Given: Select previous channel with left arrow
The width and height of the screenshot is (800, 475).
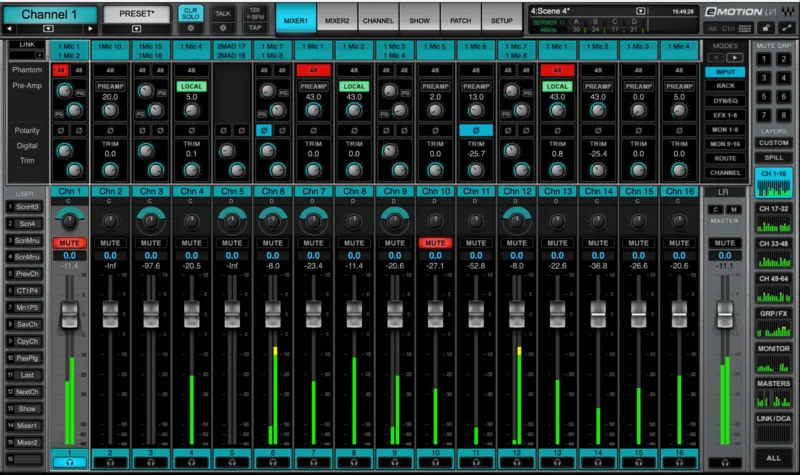Looking at the screenshot, I should (9, 29).
